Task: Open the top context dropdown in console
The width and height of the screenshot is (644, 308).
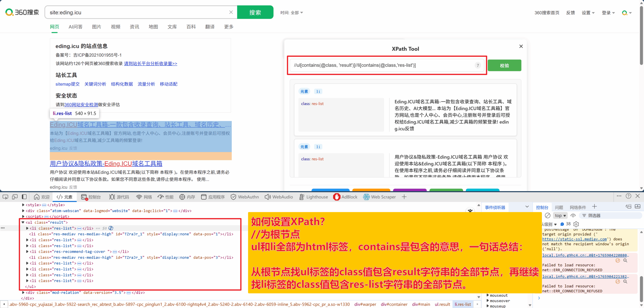Action: 560,216
